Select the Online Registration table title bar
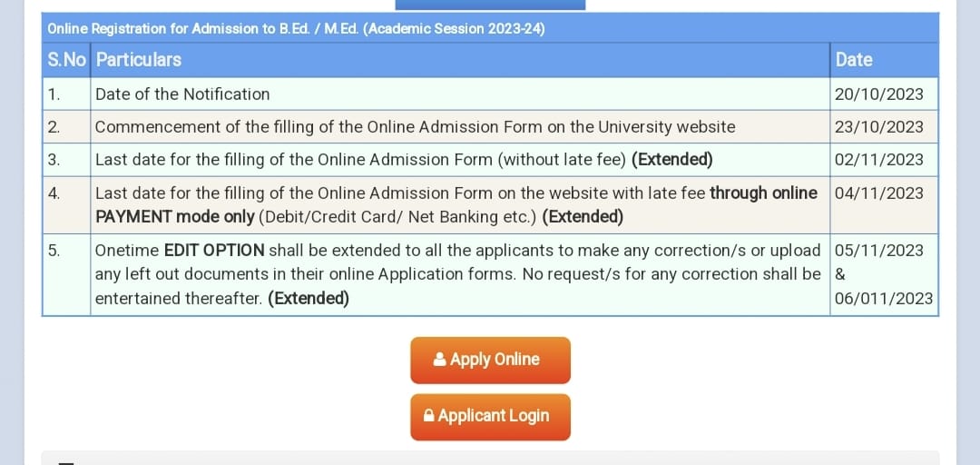This screenshot has height=465, width=980. coord(491,28)
